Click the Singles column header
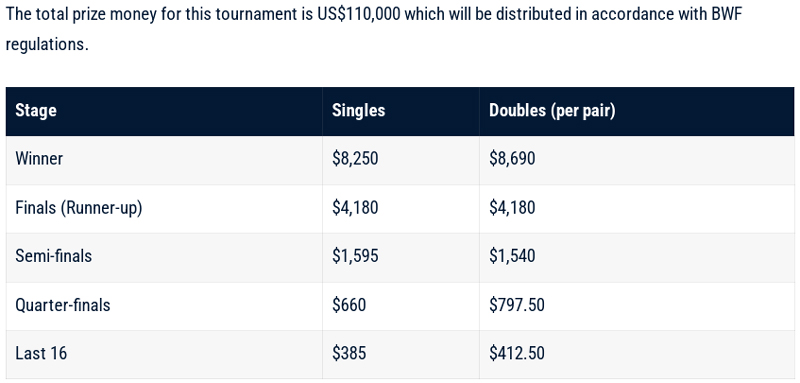 pos(358,111)
